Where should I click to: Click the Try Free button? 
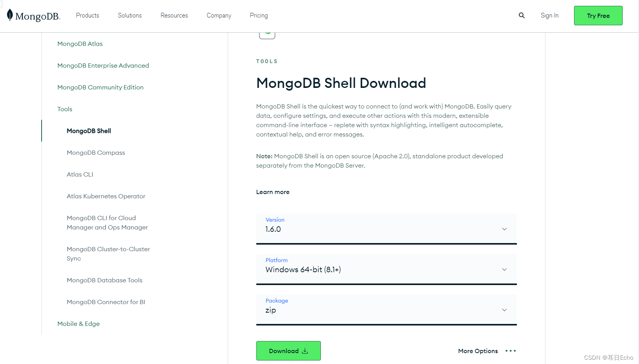point(598,16)
